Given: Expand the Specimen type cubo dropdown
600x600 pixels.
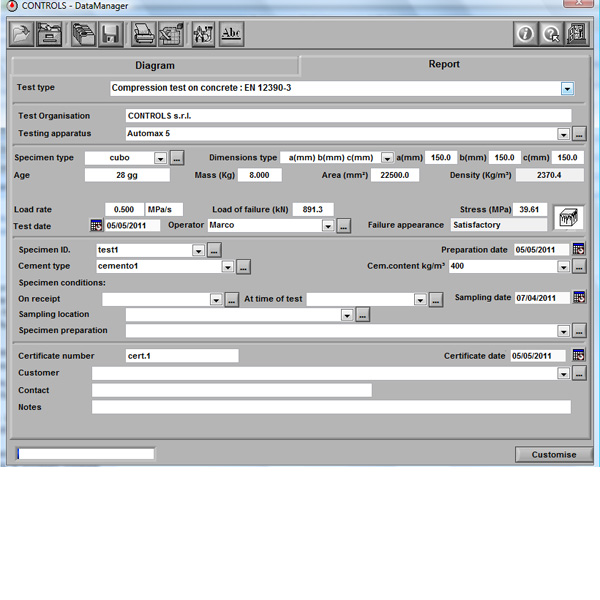Looking at the screenshot, I should pos(160,158).
